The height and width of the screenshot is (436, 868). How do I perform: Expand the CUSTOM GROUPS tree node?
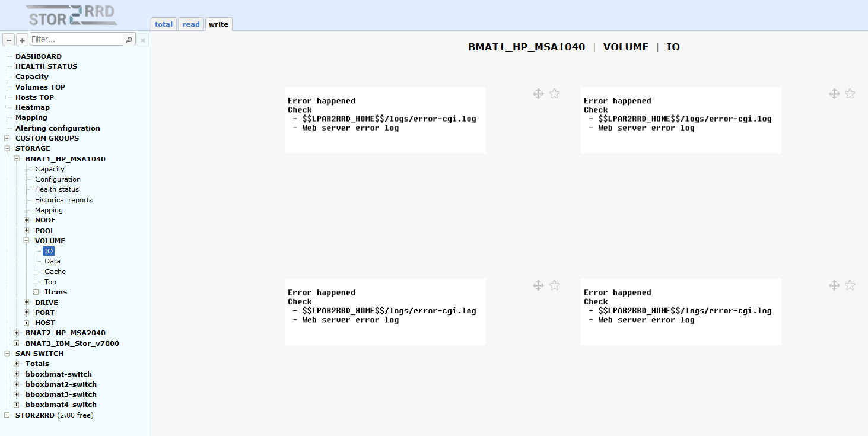7,138
